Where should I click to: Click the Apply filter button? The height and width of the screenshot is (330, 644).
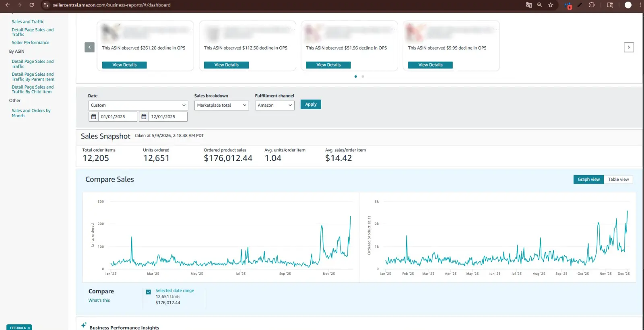(x=311, y=104)
